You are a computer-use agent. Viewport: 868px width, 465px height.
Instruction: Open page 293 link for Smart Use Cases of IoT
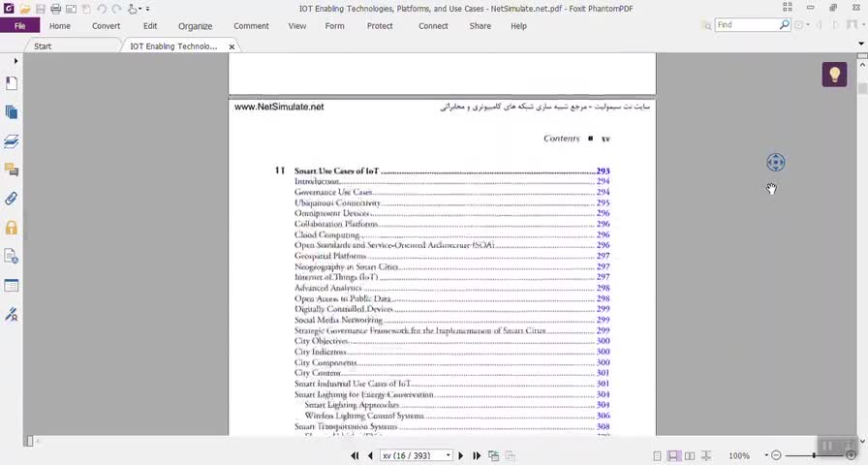(603, 171)
